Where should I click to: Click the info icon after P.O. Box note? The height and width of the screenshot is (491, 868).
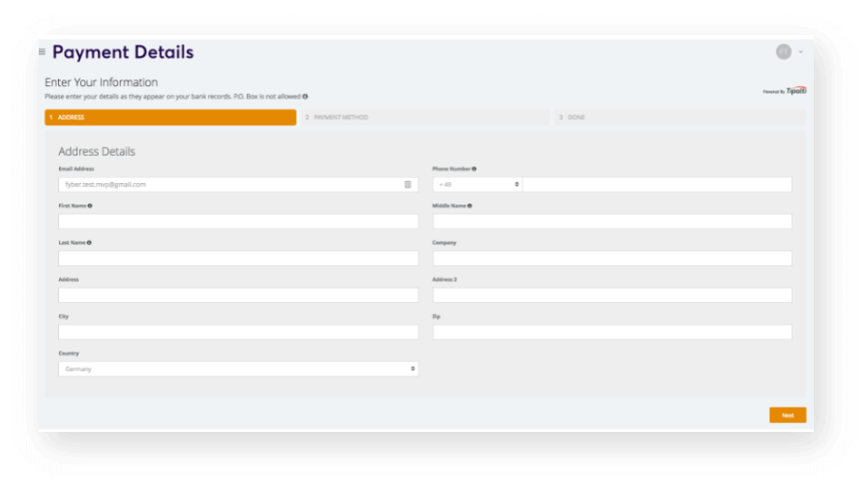click(305, 97)
